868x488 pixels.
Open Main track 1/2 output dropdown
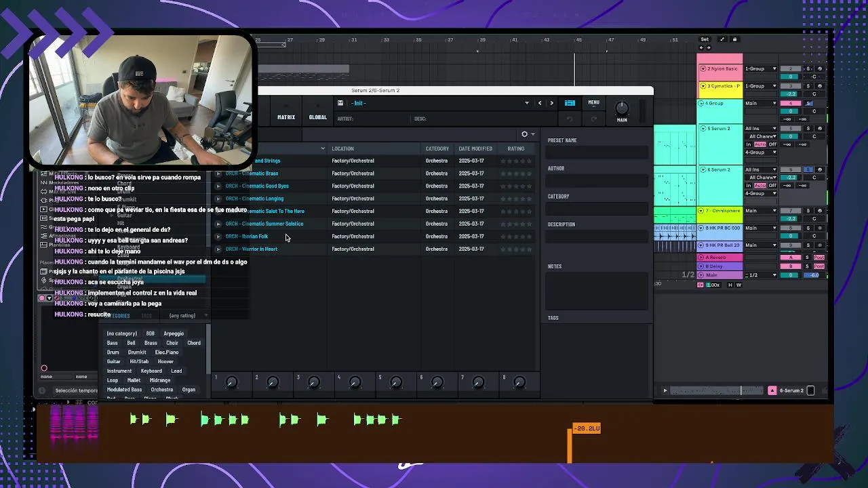coord(761,275)
